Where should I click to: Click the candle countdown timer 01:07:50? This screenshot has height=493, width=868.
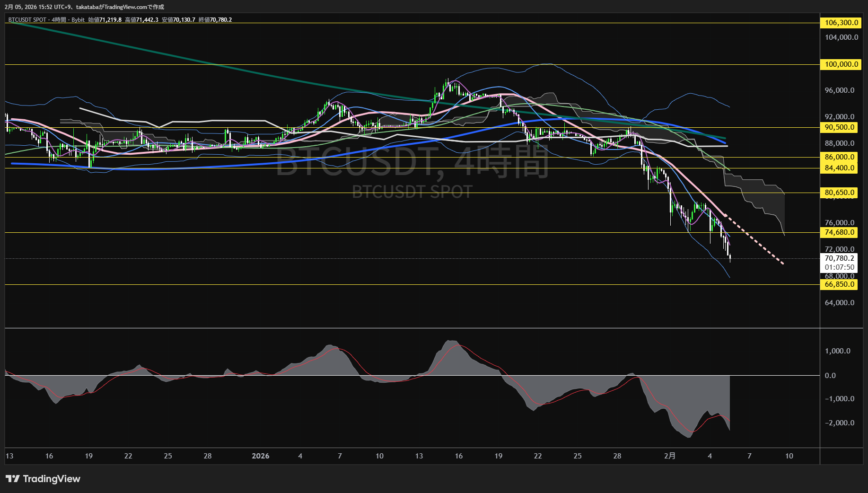click(x=839, y=267)
